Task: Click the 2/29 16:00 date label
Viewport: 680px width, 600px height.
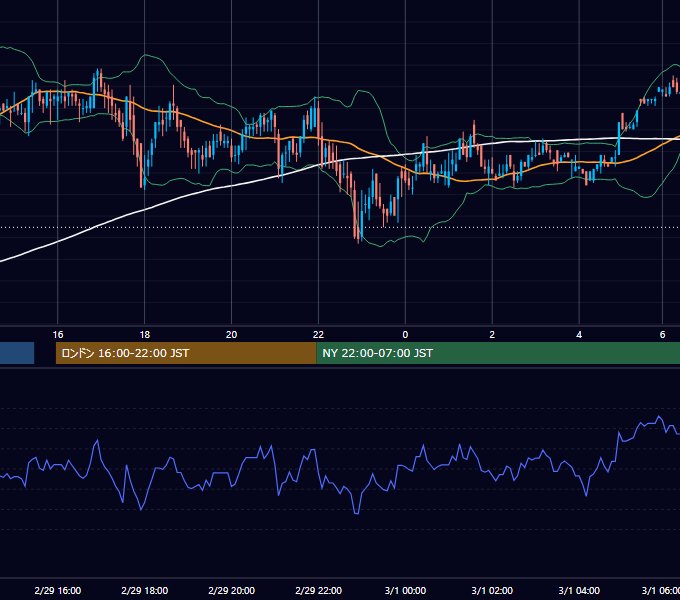Action: coord(58,590)
